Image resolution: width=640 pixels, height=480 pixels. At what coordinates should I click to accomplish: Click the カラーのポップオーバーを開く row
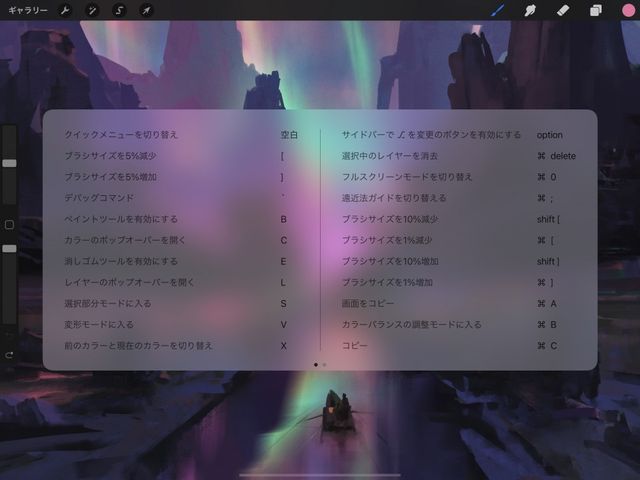tap(182, 240)
